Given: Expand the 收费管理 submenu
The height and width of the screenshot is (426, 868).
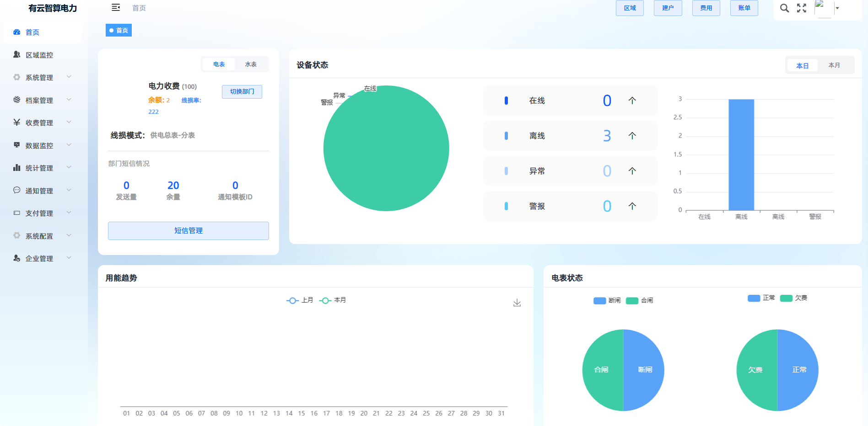Looking at the screenshot, I should coord(69,122).
